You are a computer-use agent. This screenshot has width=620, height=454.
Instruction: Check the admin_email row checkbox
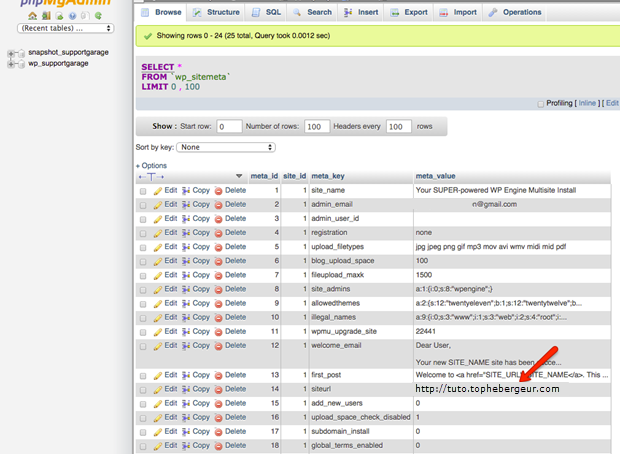tap(143, 205)
